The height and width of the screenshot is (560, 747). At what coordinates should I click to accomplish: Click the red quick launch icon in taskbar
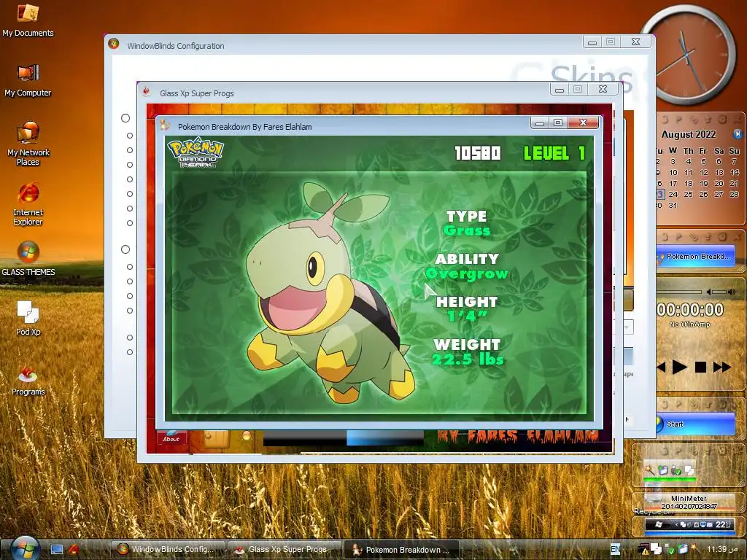[x=74, y=550]
